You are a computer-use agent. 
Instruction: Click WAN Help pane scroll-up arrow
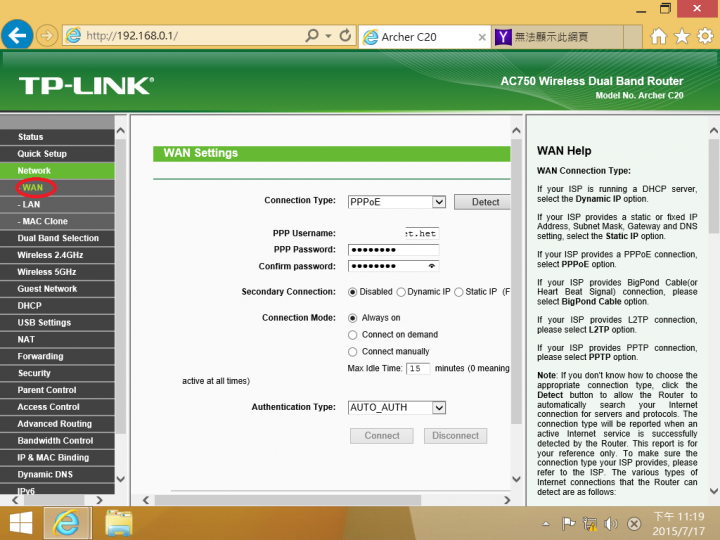point(714,130)
